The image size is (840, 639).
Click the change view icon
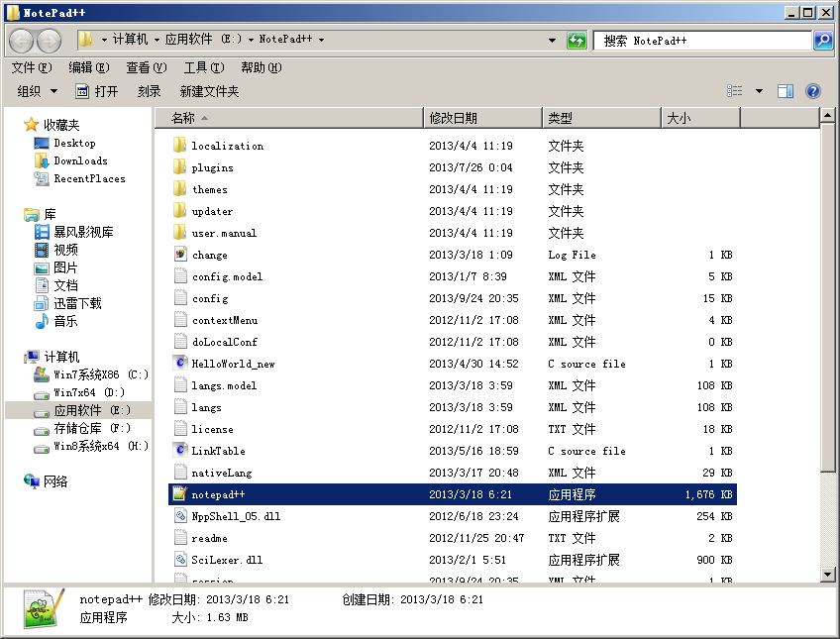point(734,91)
